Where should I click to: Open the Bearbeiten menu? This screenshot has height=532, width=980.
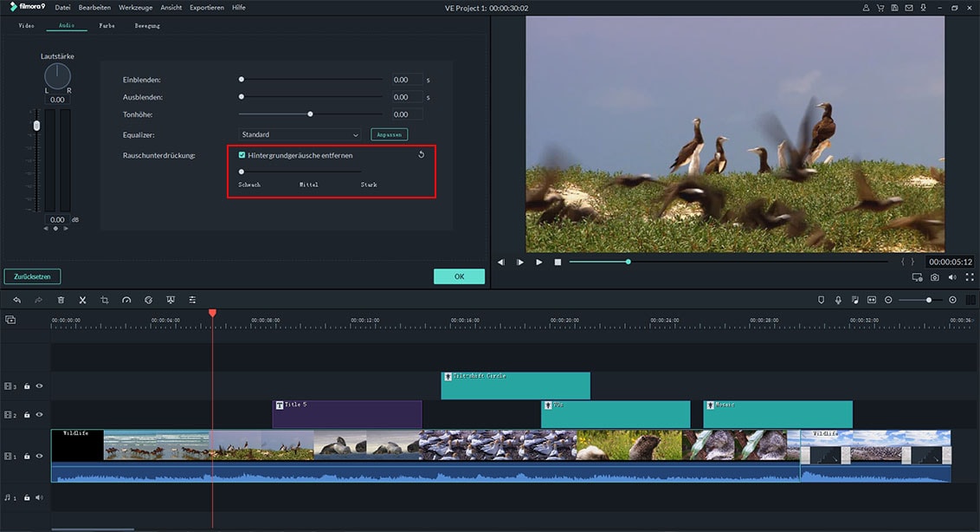[x=94, y=8]
